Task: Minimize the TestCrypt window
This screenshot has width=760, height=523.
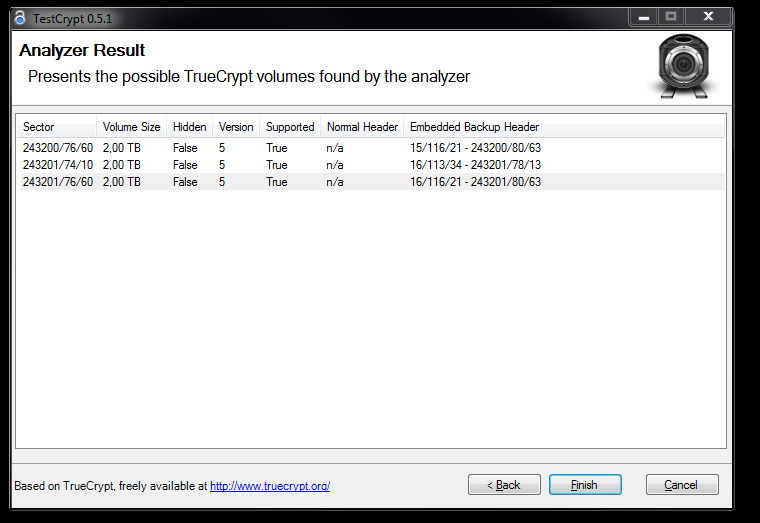Action: pyautogui.click(x=644, y=17)
